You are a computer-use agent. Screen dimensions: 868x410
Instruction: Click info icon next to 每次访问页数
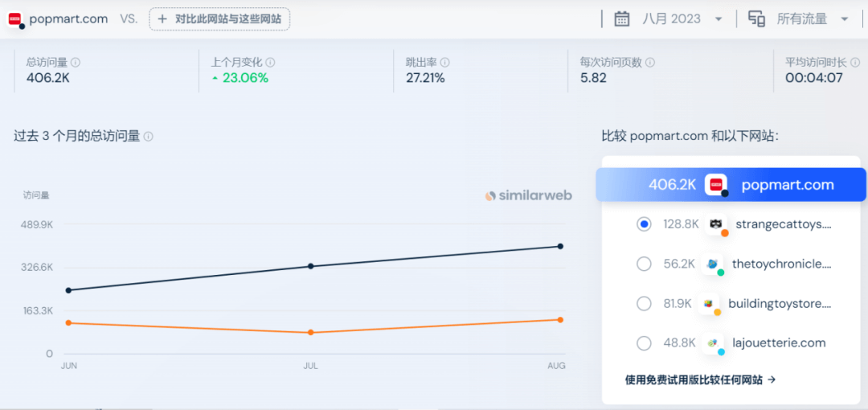[x=649, y=63]
